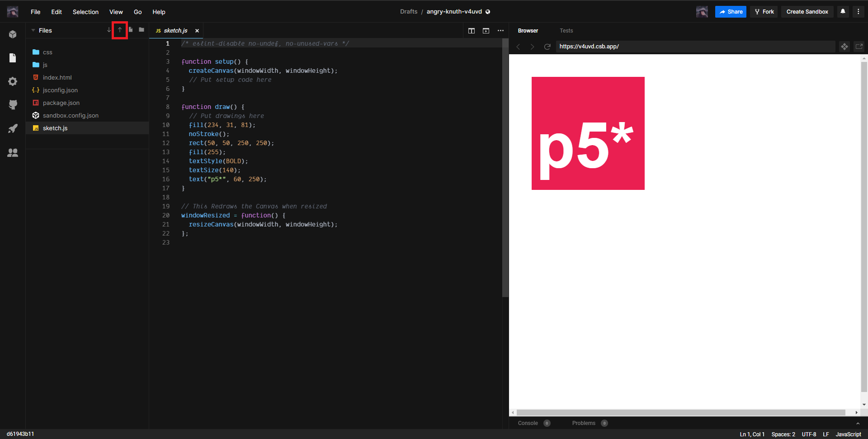This screenshot has width=868, height=439.
Task: Click Ln 1, Col 1 in status bar
Action: [752, 434]
